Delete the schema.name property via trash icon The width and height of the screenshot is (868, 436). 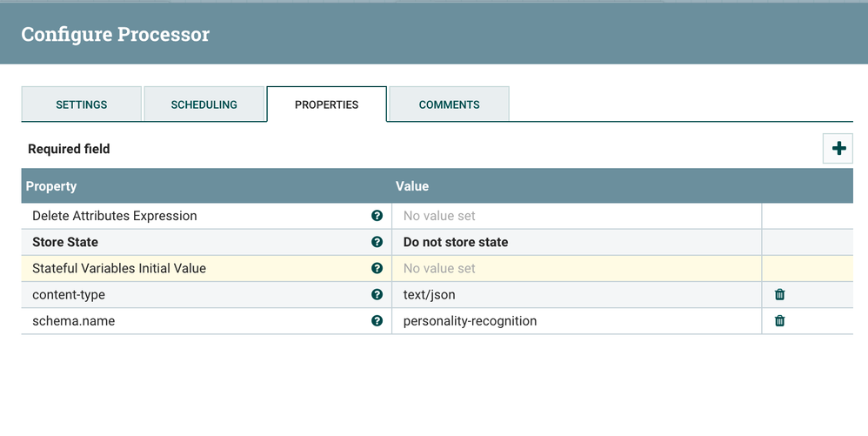tap(779, 321)
